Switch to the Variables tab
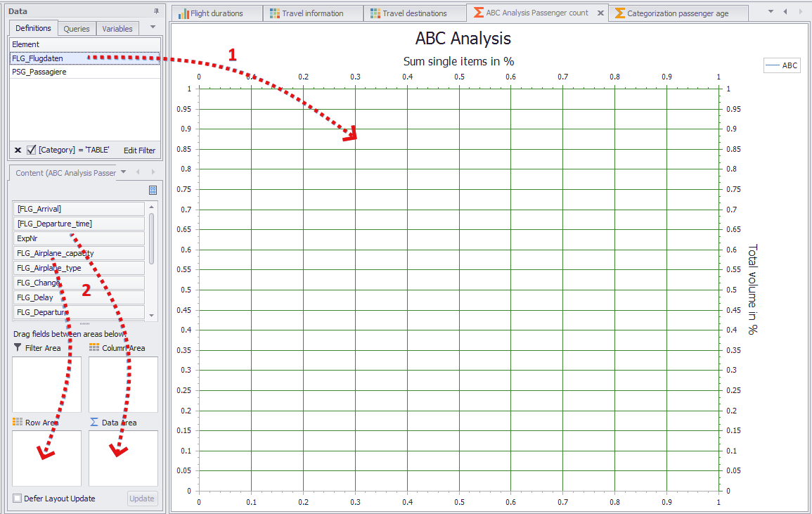The image size is (812, 514). pos(117,29)
